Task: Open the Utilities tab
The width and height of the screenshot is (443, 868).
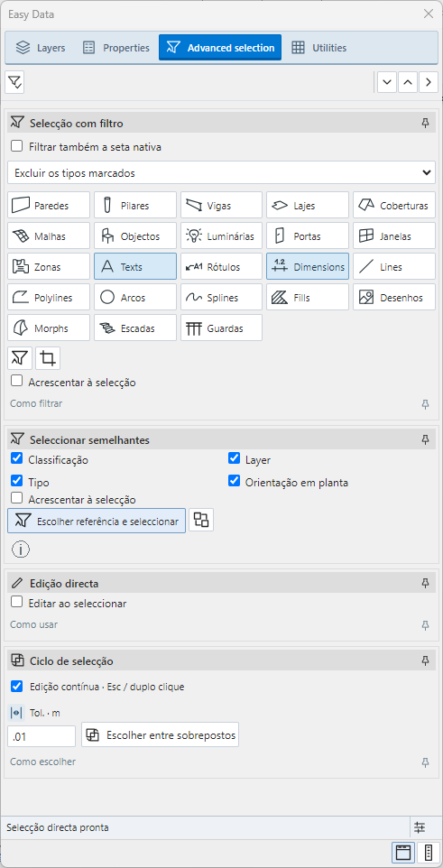Action: point(319,48)
